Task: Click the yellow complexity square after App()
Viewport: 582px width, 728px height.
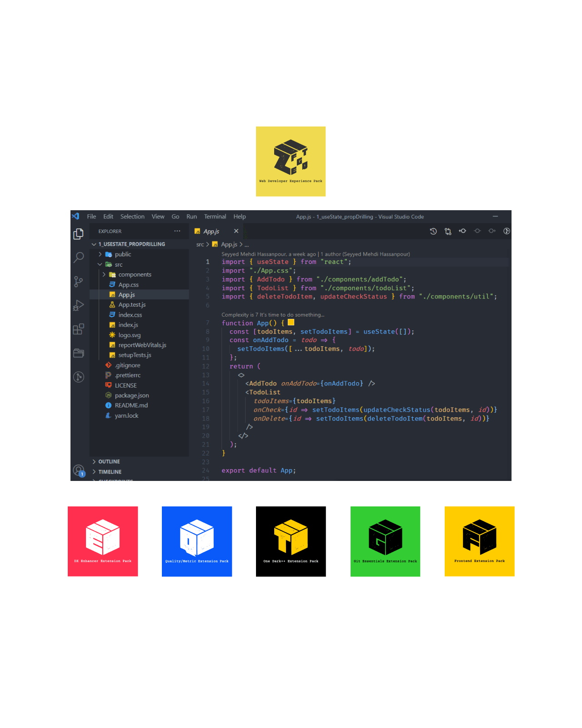Action: (x=291, y=323)
